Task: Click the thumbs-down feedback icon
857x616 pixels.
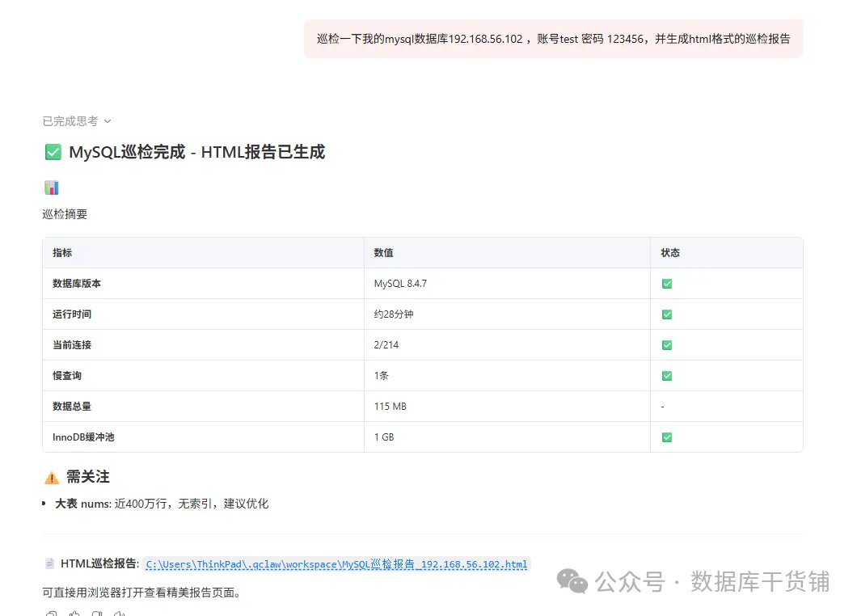Action: 96,614
